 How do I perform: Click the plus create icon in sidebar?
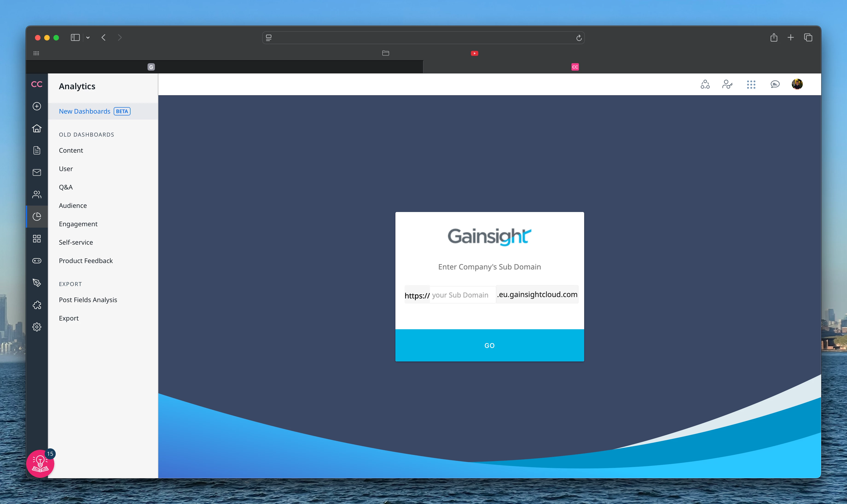(37, 106)
